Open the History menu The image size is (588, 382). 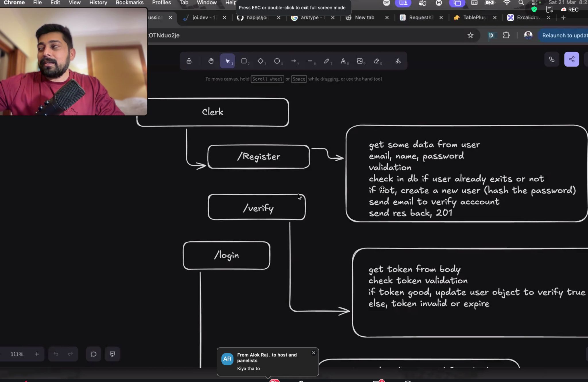(98, 3)
